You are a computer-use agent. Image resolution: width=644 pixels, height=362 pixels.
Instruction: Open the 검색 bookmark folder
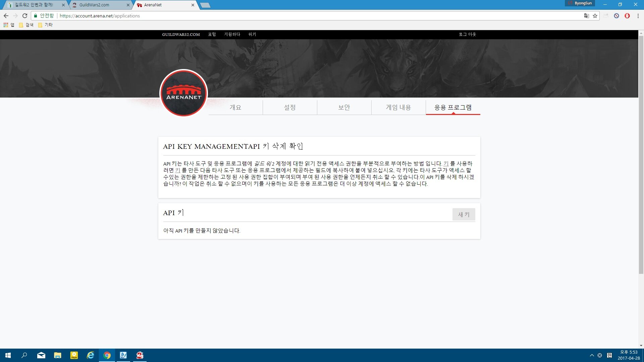[x=26, y=25]
